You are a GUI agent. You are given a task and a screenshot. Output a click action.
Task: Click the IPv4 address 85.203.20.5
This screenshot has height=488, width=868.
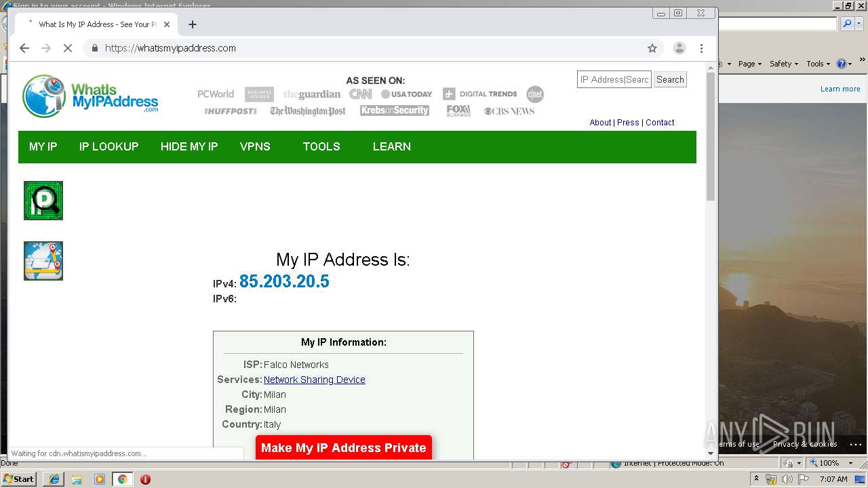(x=284, y=281)
